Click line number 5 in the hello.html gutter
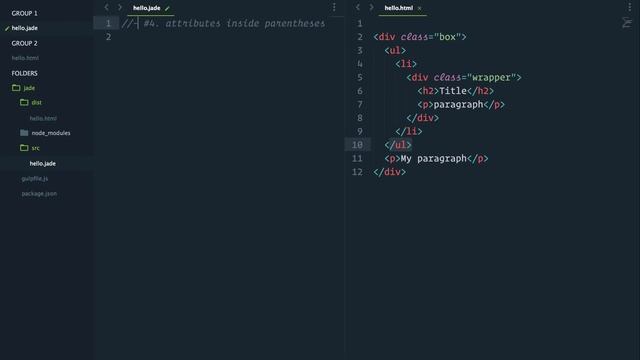The image size is (640, 360). tap(360, 77)
